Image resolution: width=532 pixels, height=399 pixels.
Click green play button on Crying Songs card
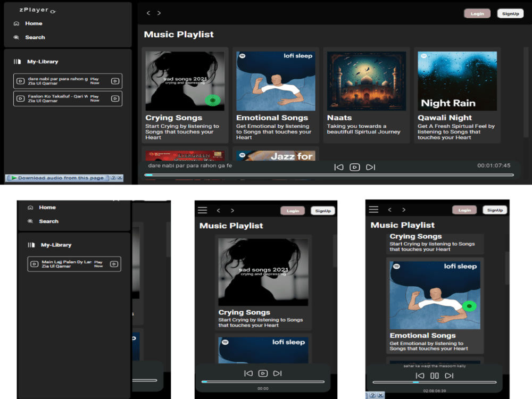point(213,100)
